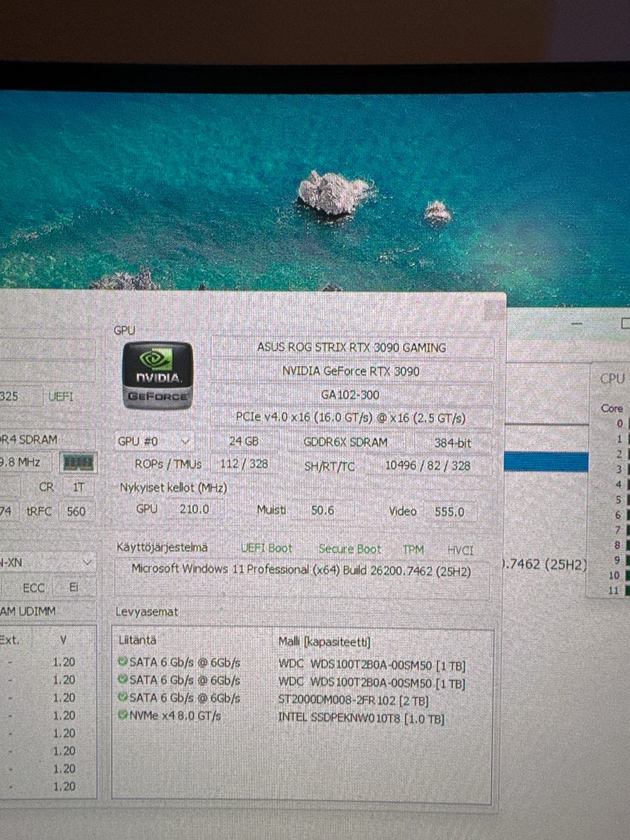Screen dimensions: 630x840
Task: Click the NVIDIA GeForce logo
Action: coord(157,375)
